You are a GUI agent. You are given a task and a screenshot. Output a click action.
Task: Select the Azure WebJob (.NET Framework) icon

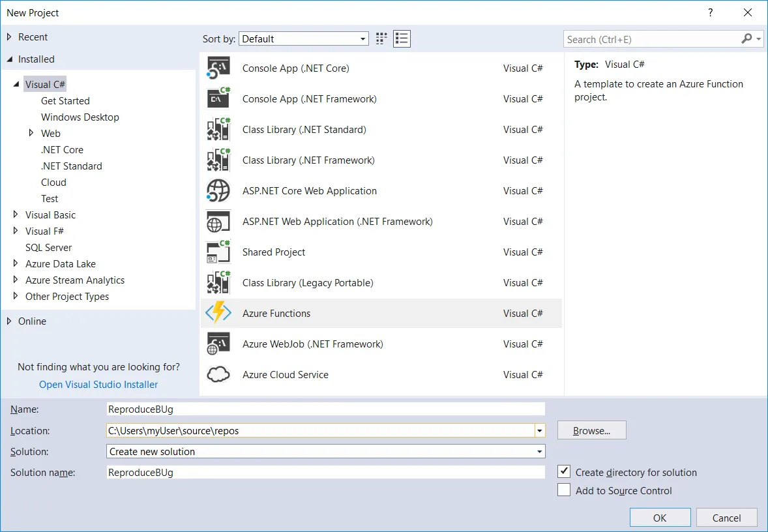(x=218, y=344)
